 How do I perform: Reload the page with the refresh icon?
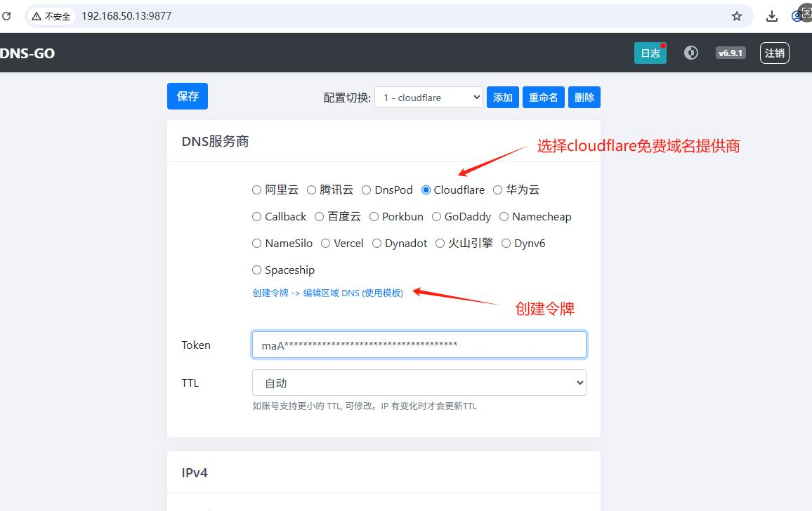(6, 16)
